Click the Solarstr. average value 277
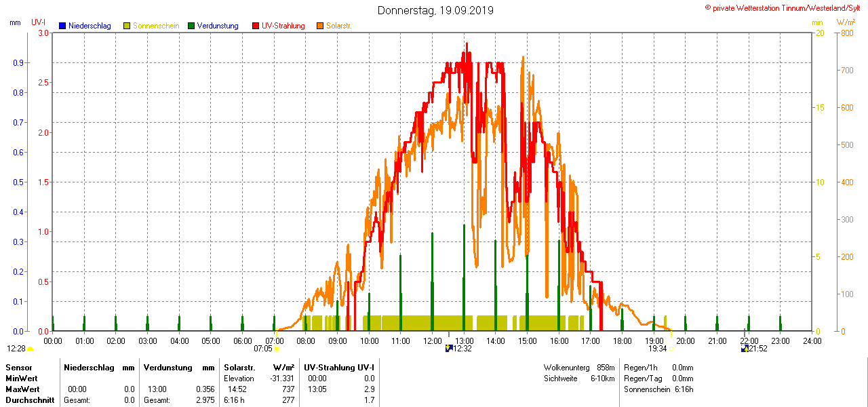Screen dimensions: 868x407 pyautogui.click(x=288, y=400)
